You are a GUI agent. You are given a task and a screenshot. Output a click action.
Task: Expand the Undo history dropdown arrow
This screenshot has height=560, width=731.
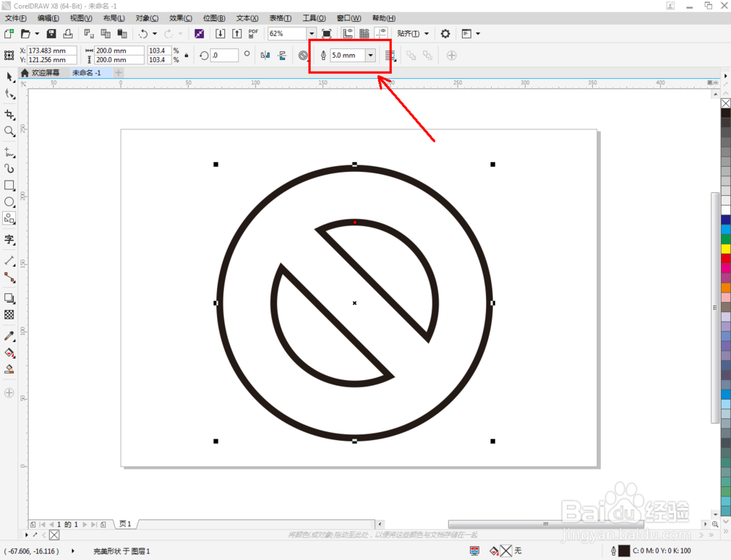coord(155,34)
